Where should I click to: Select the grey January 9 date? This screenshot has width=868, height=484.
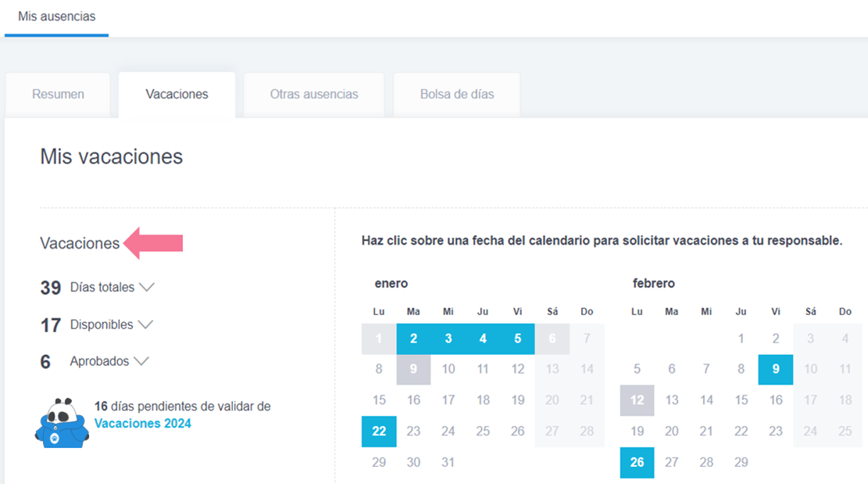[413, 369]
